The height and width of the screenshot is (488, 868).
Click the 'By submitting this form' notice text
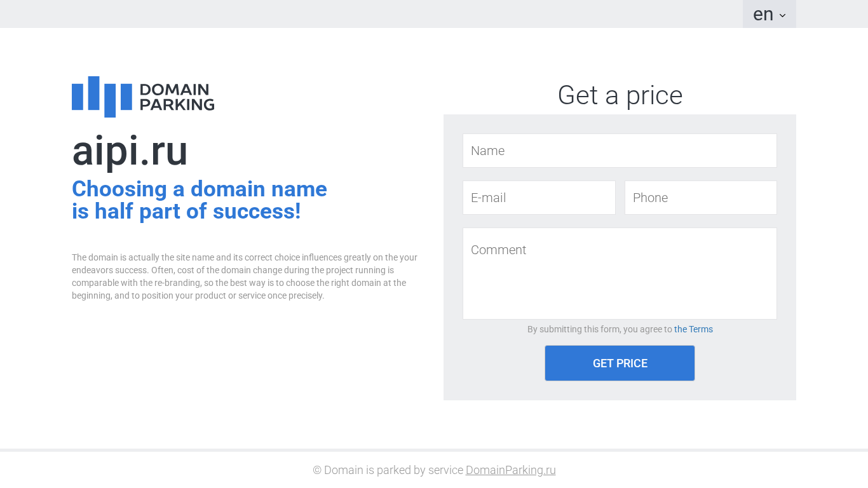(600, 329)
